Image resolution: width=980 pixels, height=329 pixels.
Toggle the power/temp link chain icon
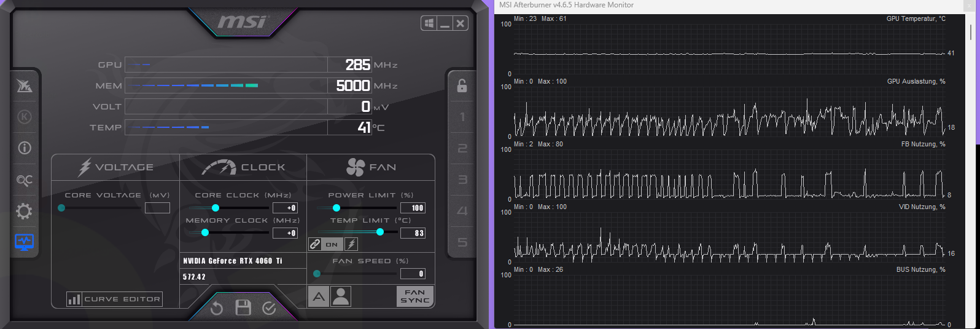pos(315,244)
